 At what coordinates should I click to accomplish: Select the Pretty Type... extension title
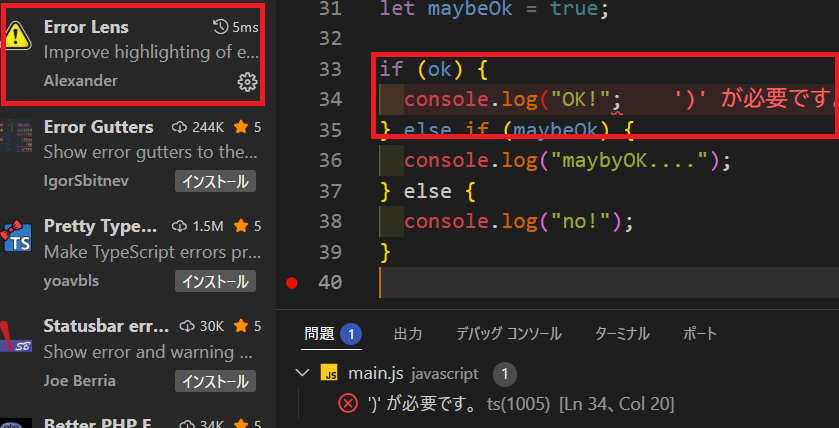[101, 227]
